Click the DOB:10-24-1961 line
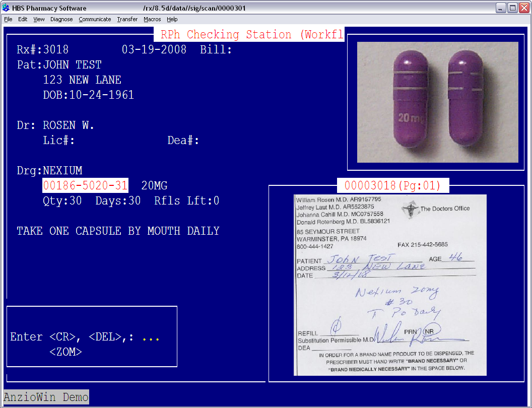Screen dimensions: 532x408 click(89, 95)
